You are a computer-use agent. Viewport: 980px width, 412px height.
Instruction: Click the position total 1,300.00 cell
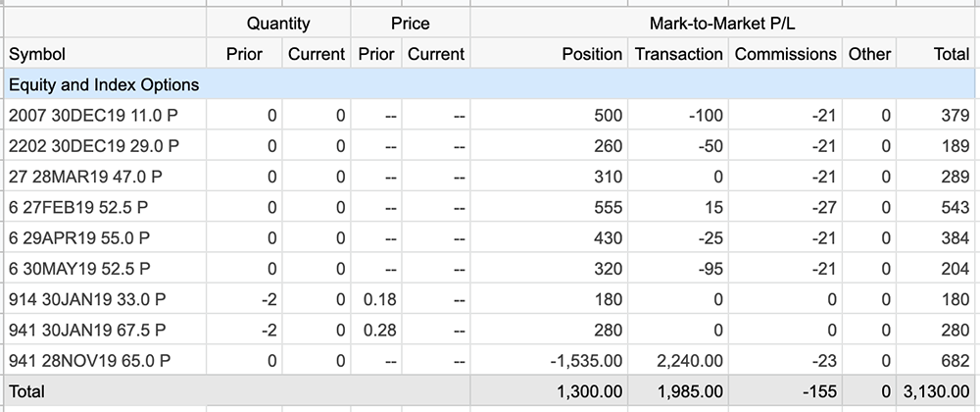point(549,392)
